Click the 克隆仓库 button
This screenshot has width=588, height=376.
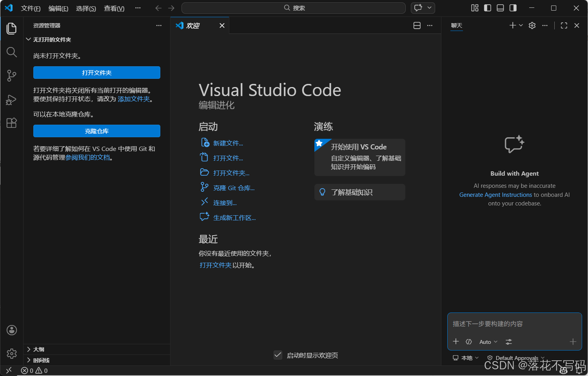coord(97,131)
